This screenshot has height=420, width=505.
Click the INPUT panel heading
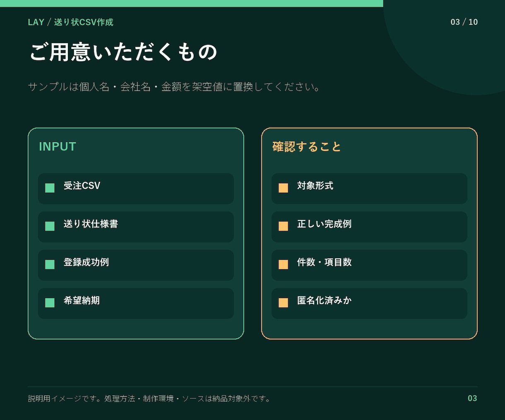point(58,146)
